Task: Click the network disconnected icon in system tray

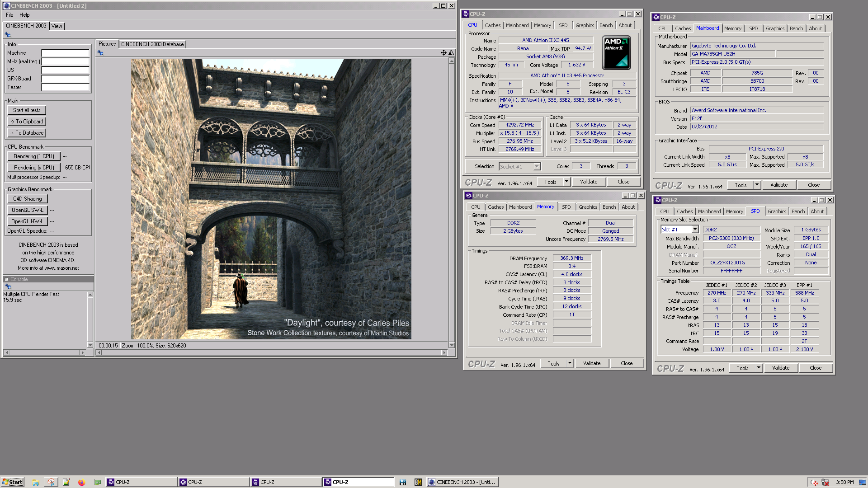Action: click(825, 482)
